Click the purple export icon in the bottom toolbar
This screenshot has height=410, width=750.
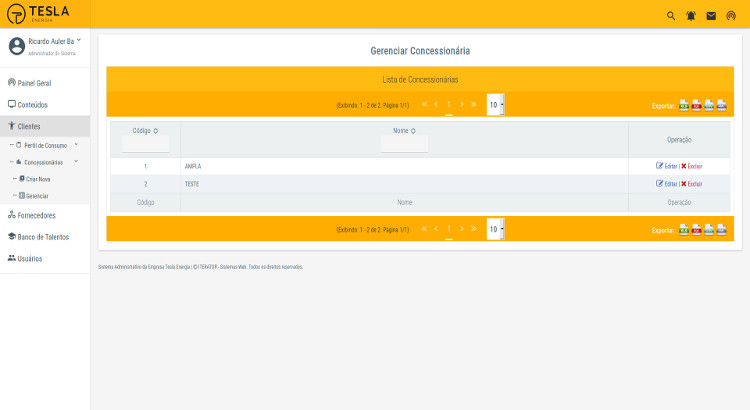tap(722, 230)
